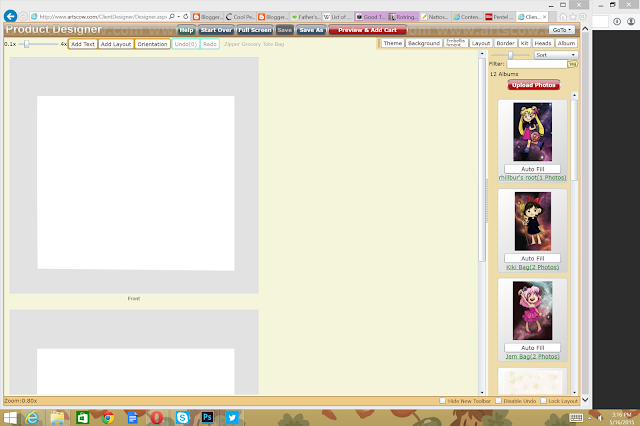The height and width of the screenshot is (426, 640).
Task: Click the album thumbnail size slider handle
Action: point(510,55)
